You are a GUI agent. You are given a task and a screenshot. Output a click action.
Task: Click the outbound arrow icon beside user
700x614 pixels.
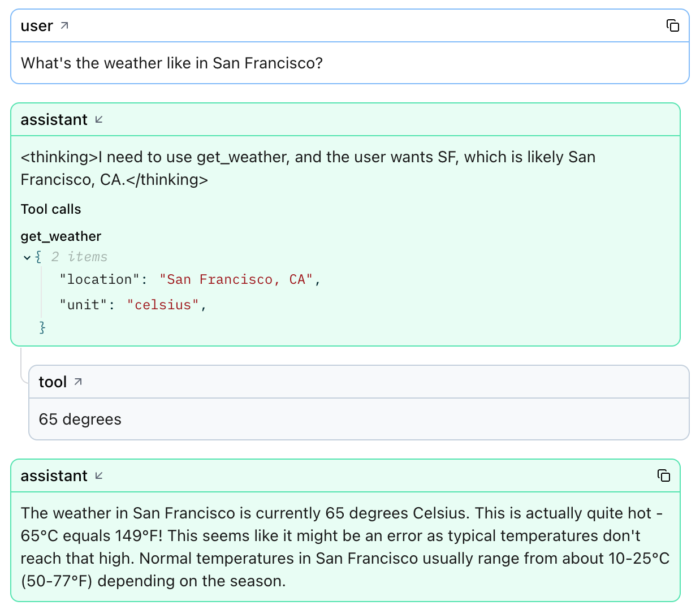pyautogui.click(x=64, y=25)
